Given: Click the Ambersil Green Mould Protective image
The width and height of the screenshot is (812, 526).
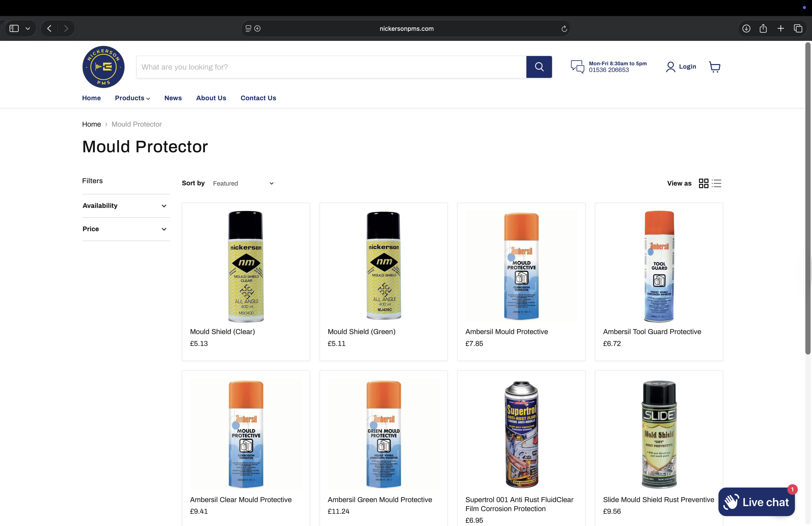Looking at the screenshot, I should (384, 434).
